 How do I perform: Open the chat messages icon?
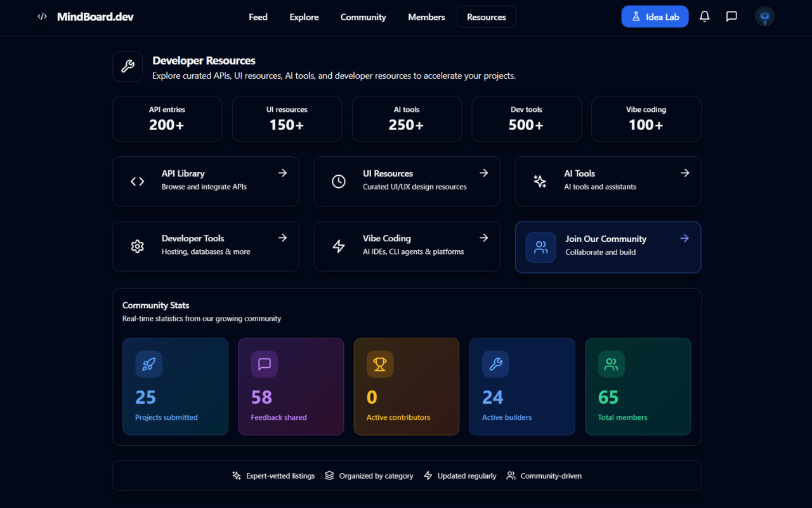(731, 17)
